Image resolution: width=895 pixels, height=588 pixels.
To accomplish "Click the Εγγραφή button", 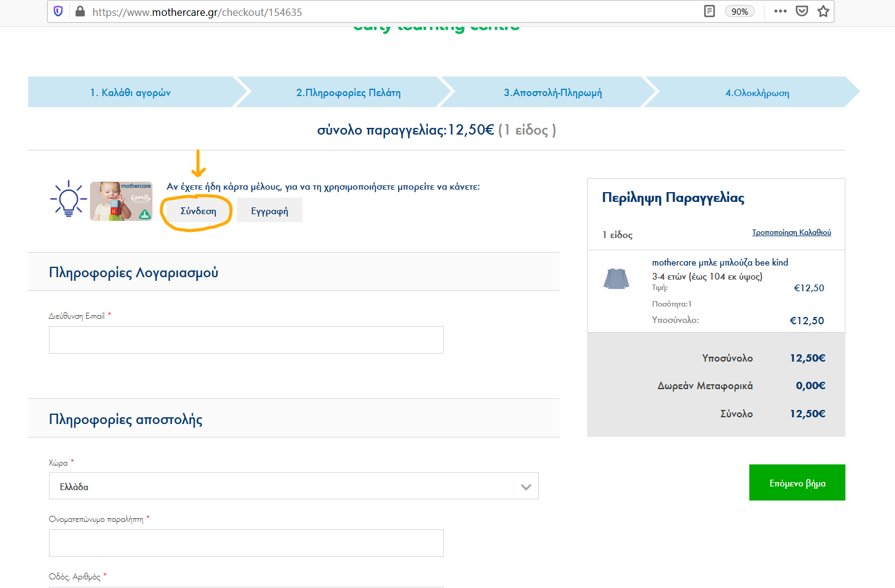I will (x=269, y=211).
